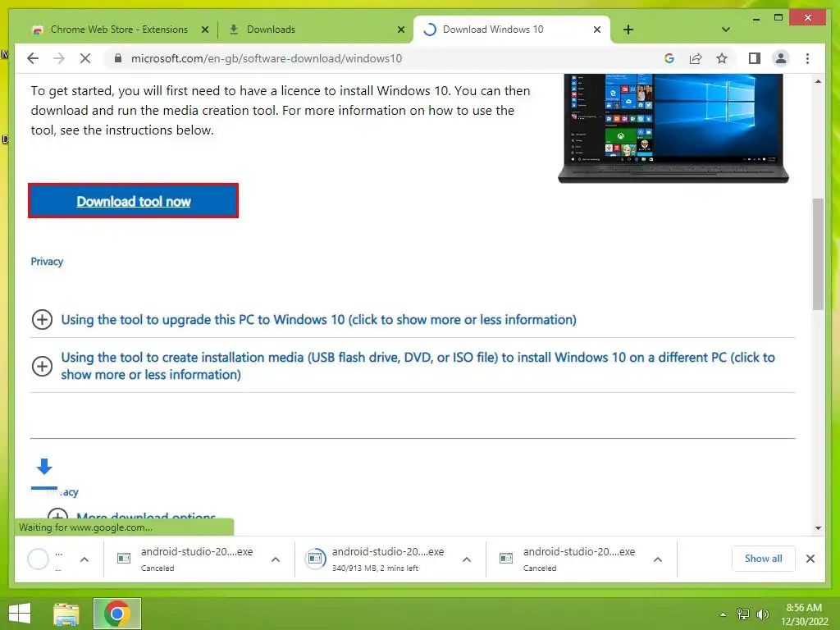Stop loading the page
840x630 pixels.
(85, 58)
